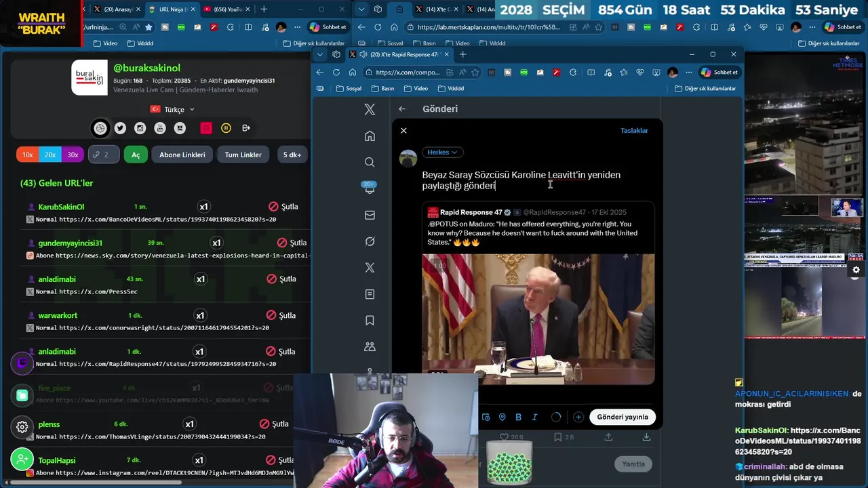Select the 20x speed option
The width and height of the screenshot is (868, 488).
50,155
